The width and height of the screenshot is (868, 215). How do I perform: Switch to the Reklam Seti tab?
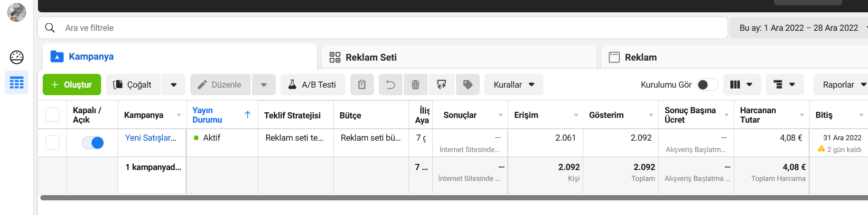[x=458, y=57]
